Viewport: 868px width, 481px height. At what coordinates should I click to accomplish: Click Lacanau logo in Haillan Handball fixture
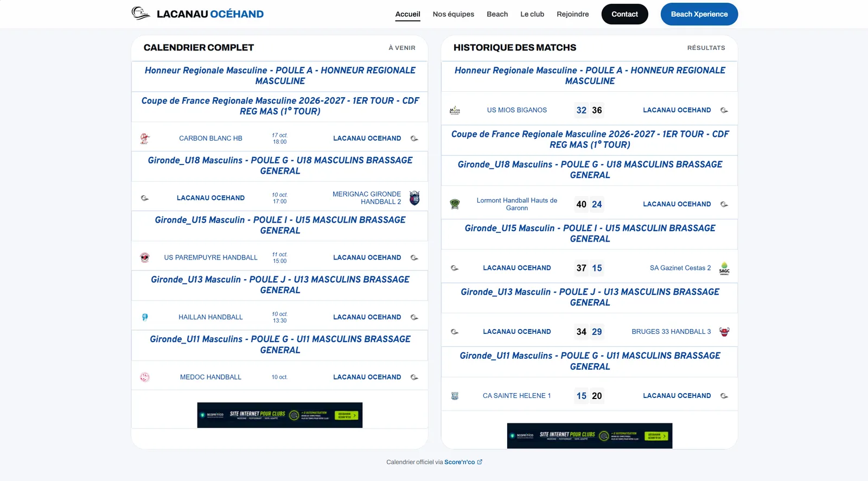414,317
